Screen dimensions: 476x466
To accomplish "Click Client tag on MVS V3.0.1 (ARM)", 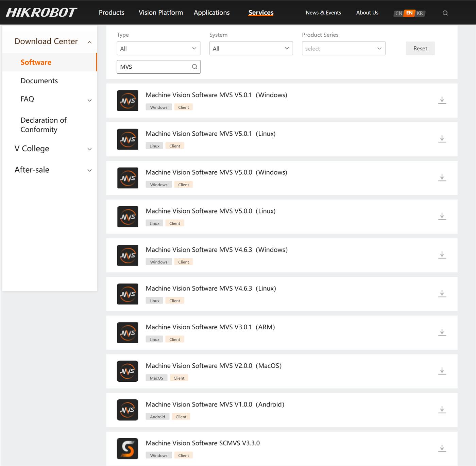I will click(x=175, y=339).
